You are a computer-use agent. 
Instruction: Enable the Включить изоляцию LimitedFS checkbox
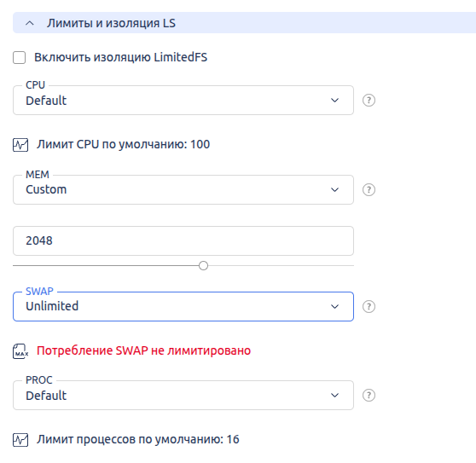(19, 58)
